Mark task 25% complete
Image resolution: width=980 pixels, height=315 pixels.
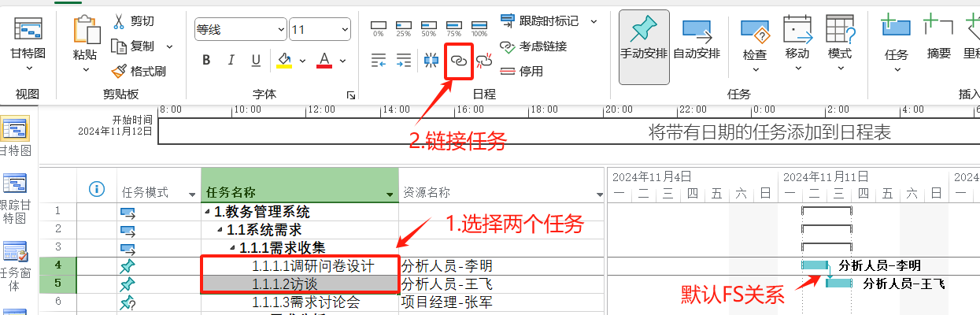point(404,28)
